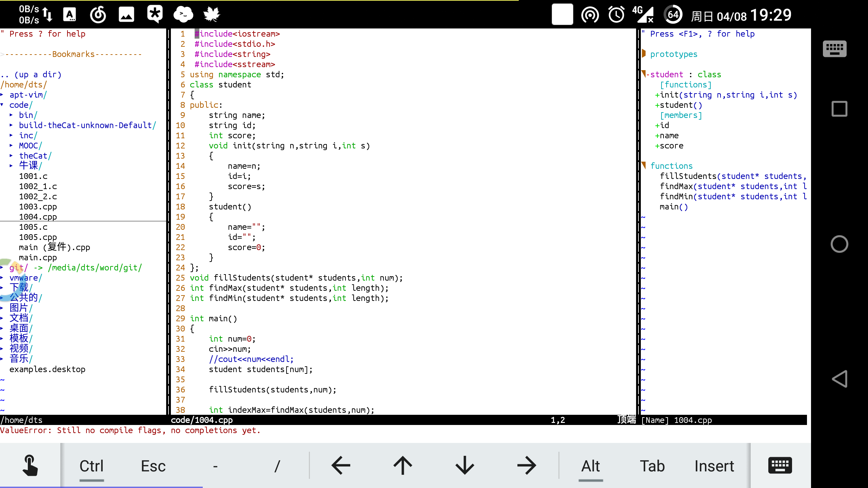Tap the keyboard icon on the right edge
Image resolution: width=868 pixels, height=488 pixels.
coord(834,49)
